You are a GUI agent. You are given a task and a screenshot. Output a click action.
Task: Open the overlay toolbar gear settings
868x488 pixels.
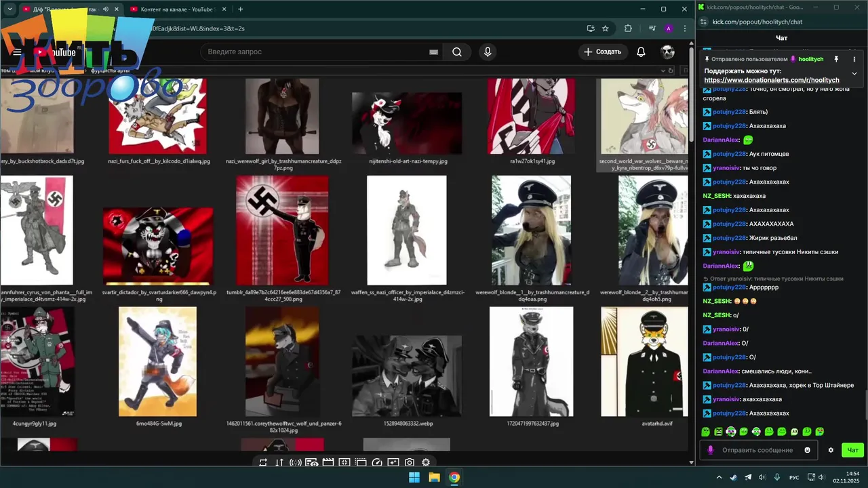[426, 462]
